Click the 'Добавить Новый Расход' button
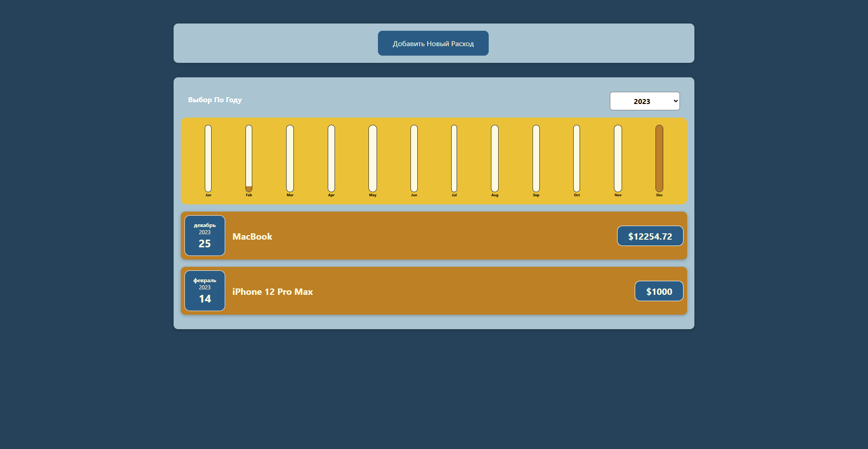The height and width of the screenshot is (449, 868). 433,43
